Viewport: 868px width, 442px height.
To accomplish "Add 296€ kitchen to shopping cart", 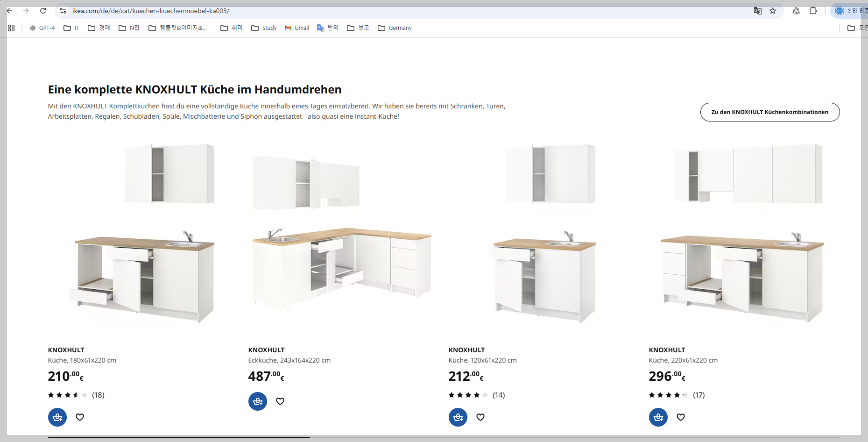I will point(658,417).
